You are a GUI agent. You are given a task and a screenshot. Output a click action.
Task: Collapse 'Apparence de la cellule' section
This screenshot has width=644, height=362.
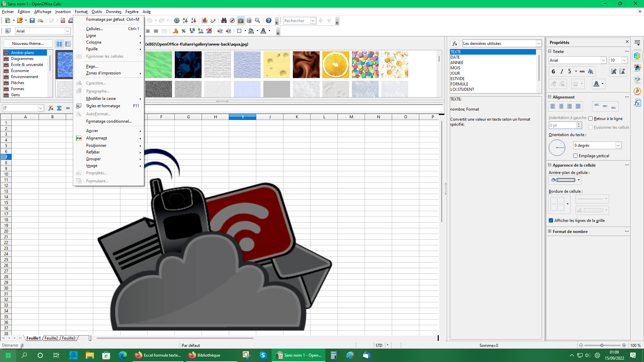point(550,165)
